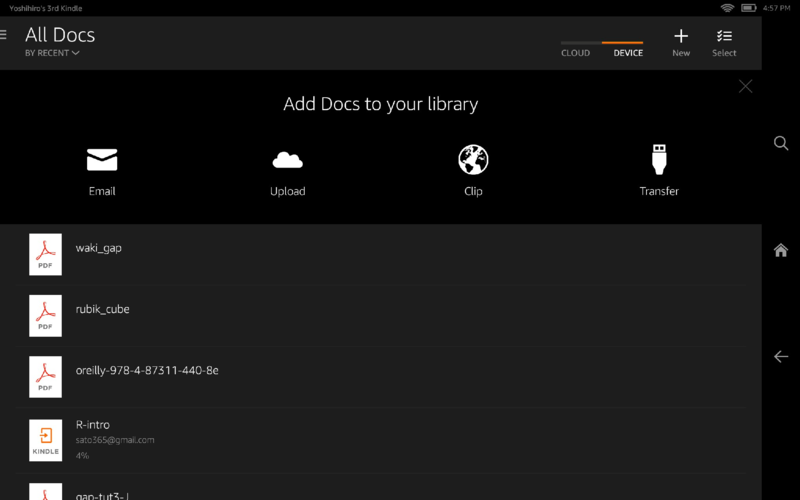Choose the Transfer USB icon
This screenshot has height=500, width=800.
click(659, 159)
